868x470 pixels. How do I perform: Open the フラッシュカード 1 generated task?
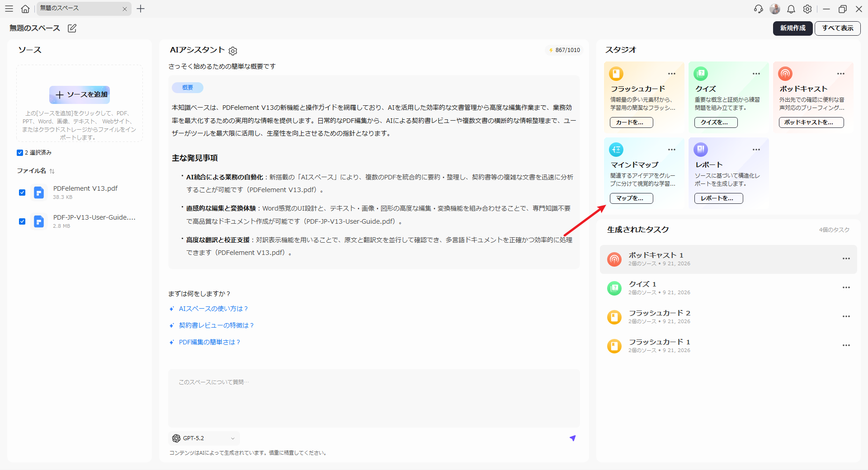click(728, 346)
